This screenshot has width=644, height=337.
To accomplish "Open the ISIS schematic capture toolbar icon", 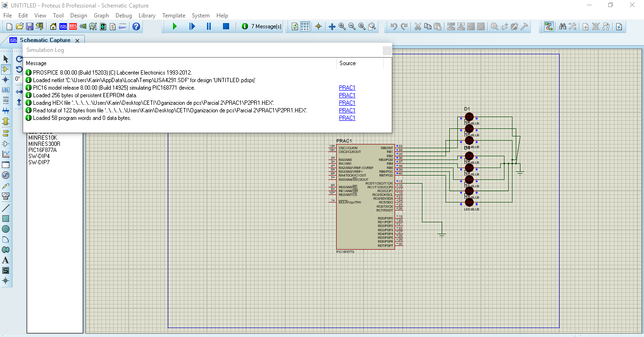I will (63, 26).
